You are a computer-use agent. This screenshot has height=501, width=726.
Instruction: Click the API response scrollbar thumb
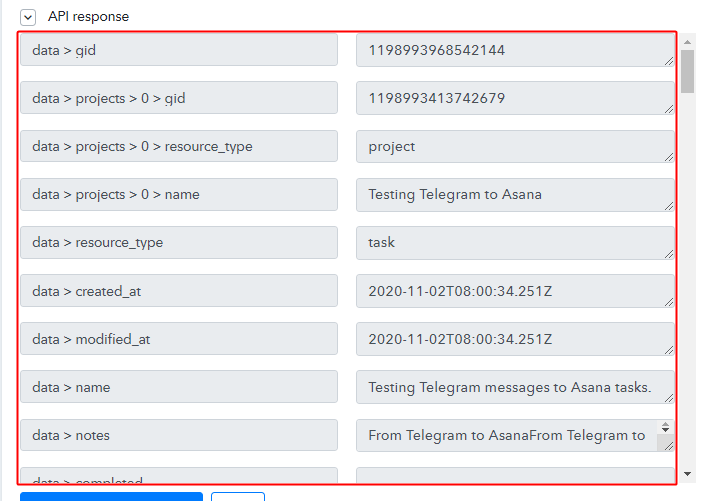pyautogui.click(x=688, y=72)
